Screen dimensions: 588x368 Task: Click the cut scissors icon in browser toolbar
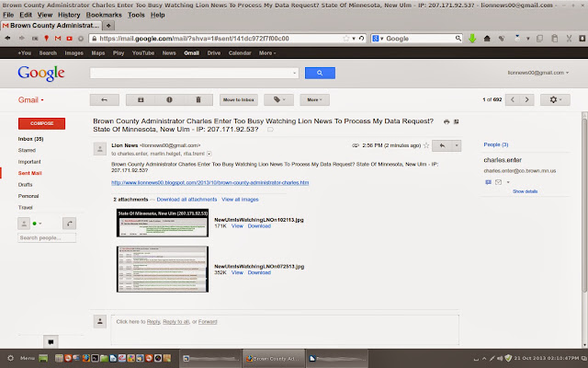coord(569,39)
